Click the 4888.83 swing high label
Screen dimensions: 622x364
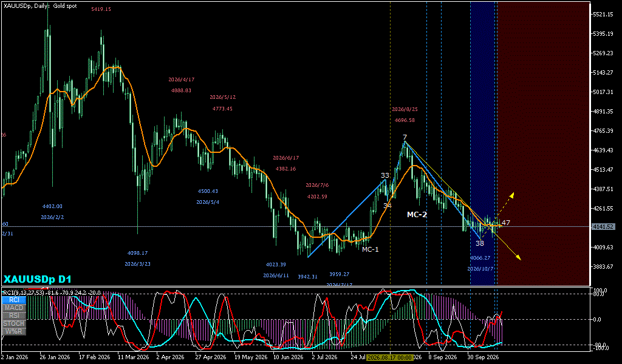[x=181, y=90]
